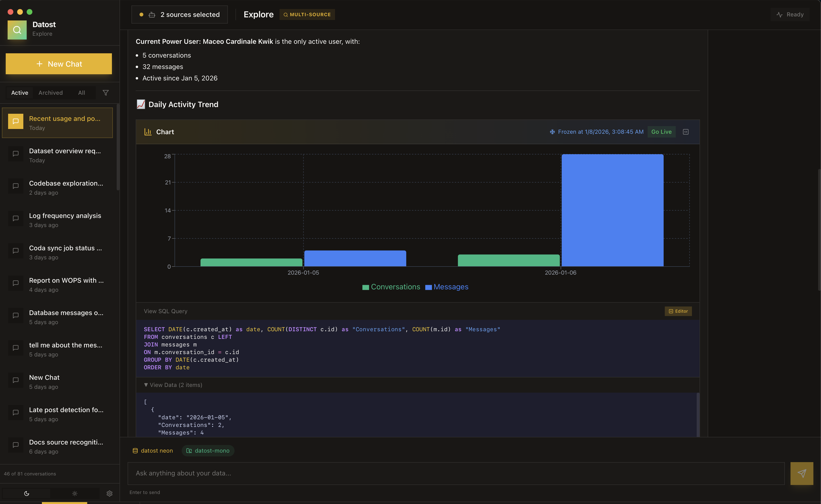The image size is (821, 504).
Task: Switch to light mode sun toggle
Action: pos(75,493)
